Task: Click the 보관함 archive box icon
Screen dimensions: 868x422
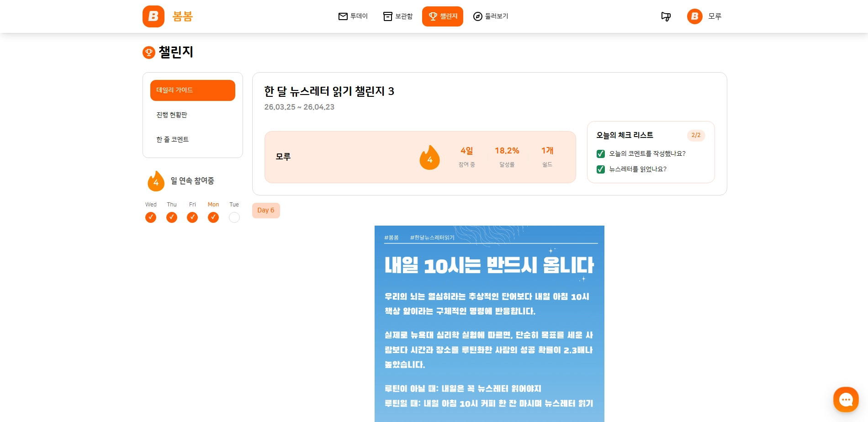Action: (388, 16)
